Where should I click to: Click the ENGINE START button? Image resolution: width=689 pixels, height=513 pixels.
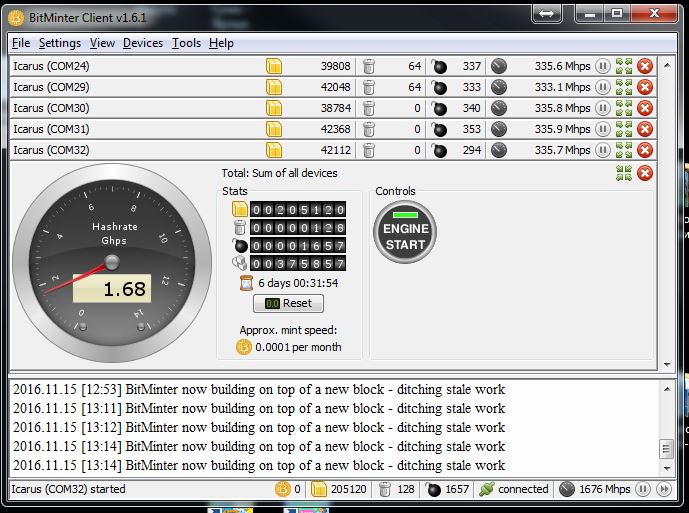[405, 232]
